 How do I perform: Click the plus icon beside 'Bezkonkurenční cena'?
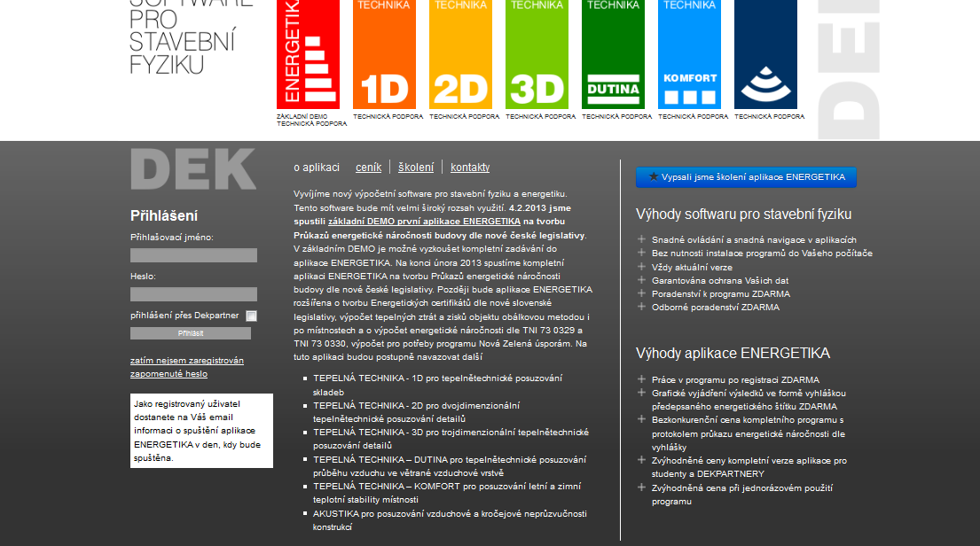tap(641, 419)
